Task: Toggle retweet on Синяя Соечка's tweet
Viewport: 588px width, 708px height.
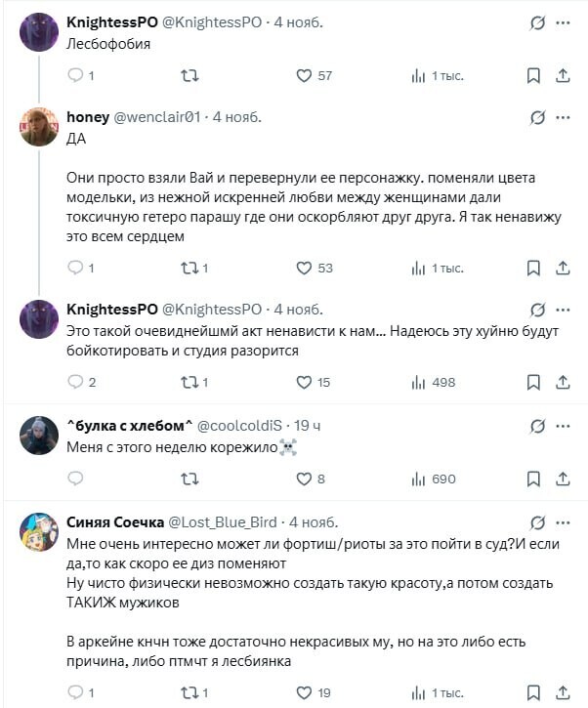Action: pos(194,692)
